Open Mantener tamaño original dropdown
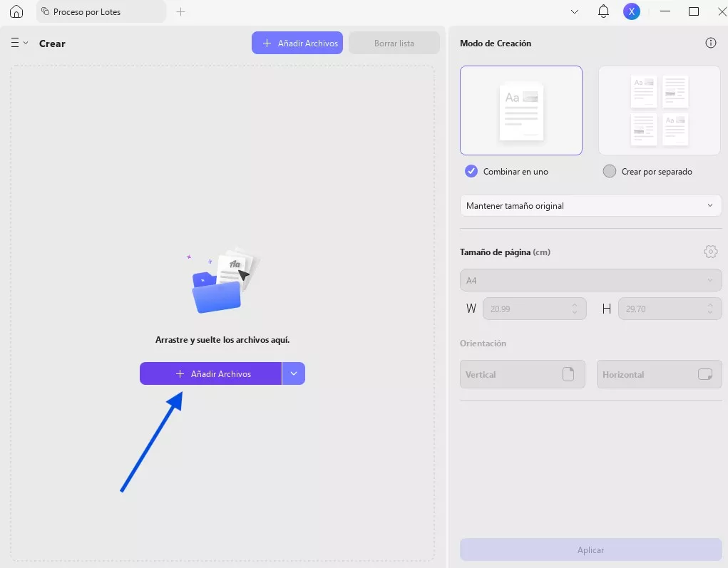The image size is (728, 568). [590, 205]
